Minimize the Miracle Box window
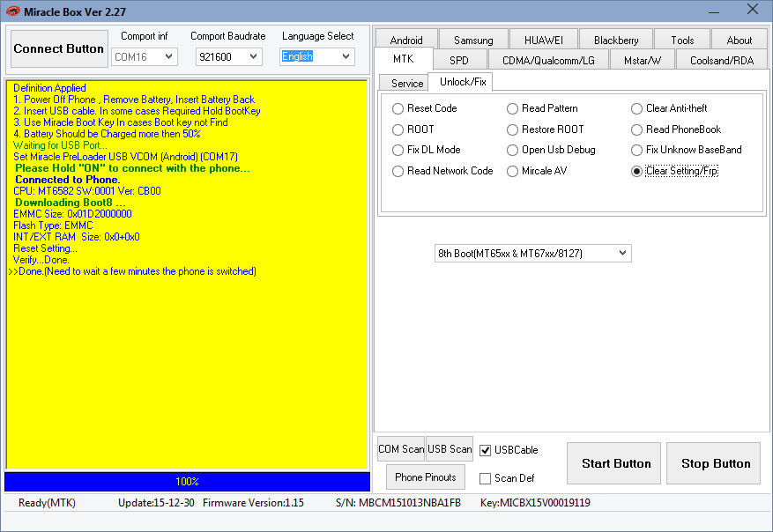The height and width of the screenshot is (532, 773). click(714, 11)
